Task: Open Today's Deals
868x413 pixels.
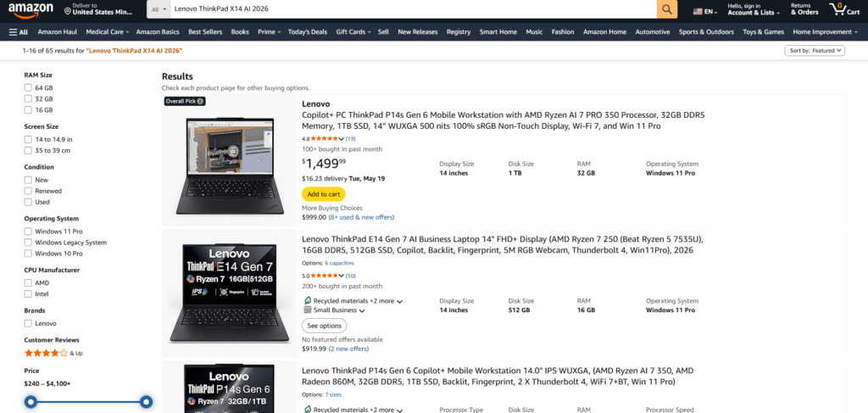Action: pos(307,32)
